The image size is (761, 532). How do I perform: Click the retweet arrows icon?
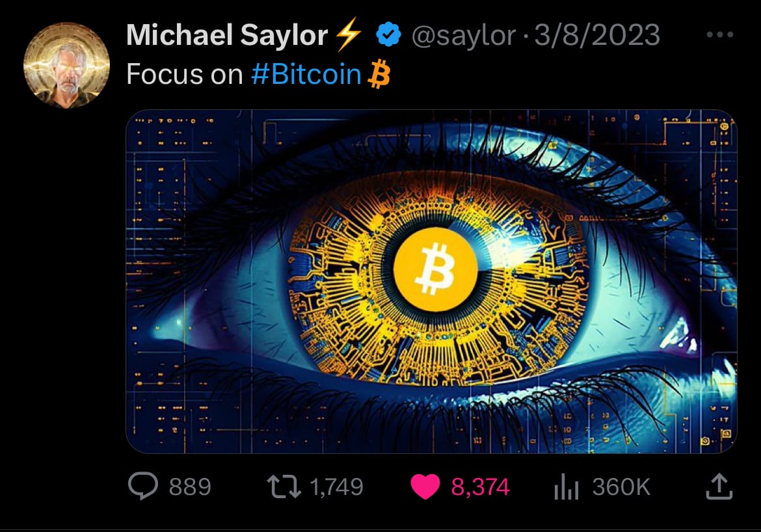284,487
